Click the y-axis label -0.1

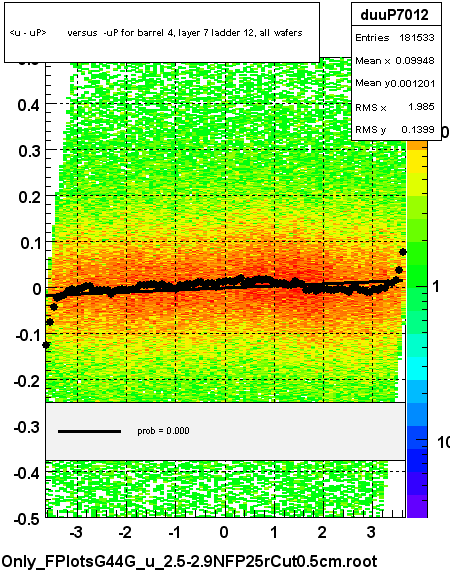click(x=28, y=335)
